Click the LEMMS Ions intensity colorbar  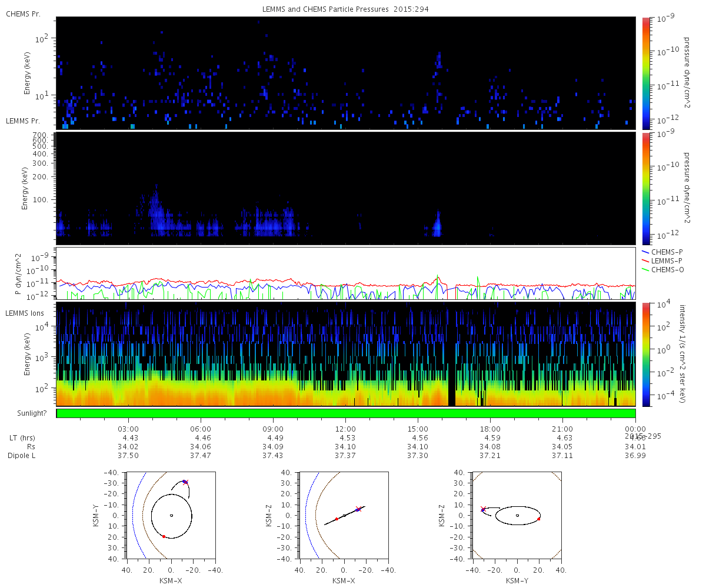(x=646, y=354)
